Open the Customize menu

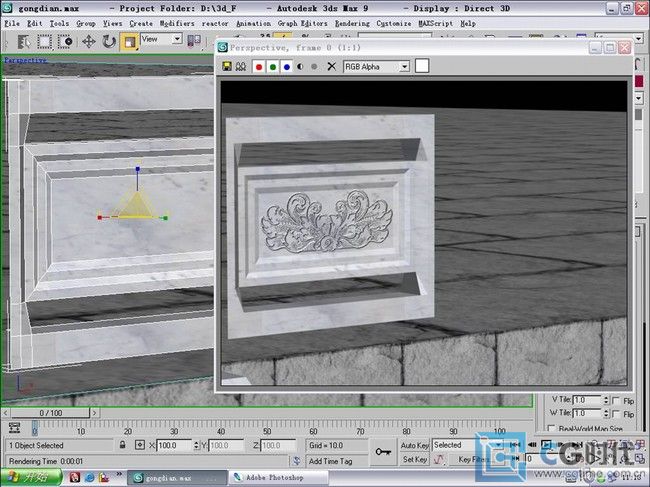pyautogui.click(x=394, y=24)
